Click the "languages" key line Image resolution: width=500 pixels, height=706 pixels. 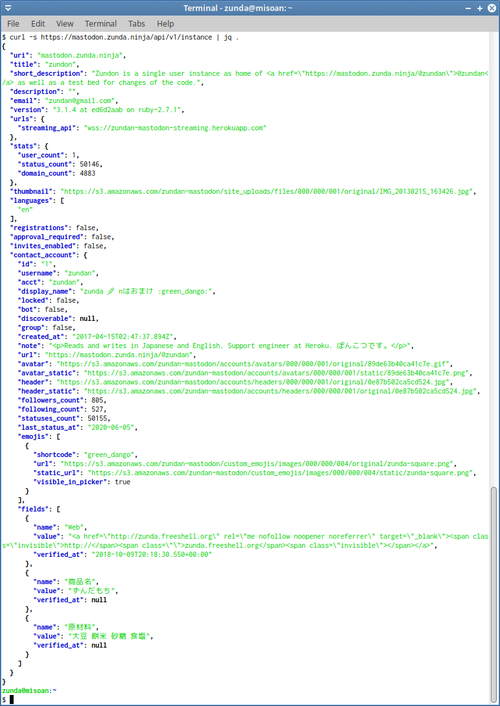click(x=37, y=201)
